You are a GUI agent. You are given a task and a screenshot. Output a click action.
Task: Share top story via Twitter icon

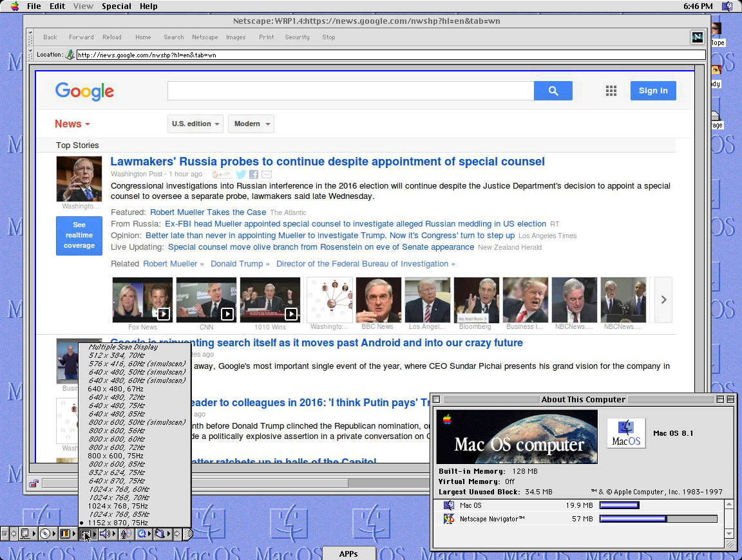(242, 174)
